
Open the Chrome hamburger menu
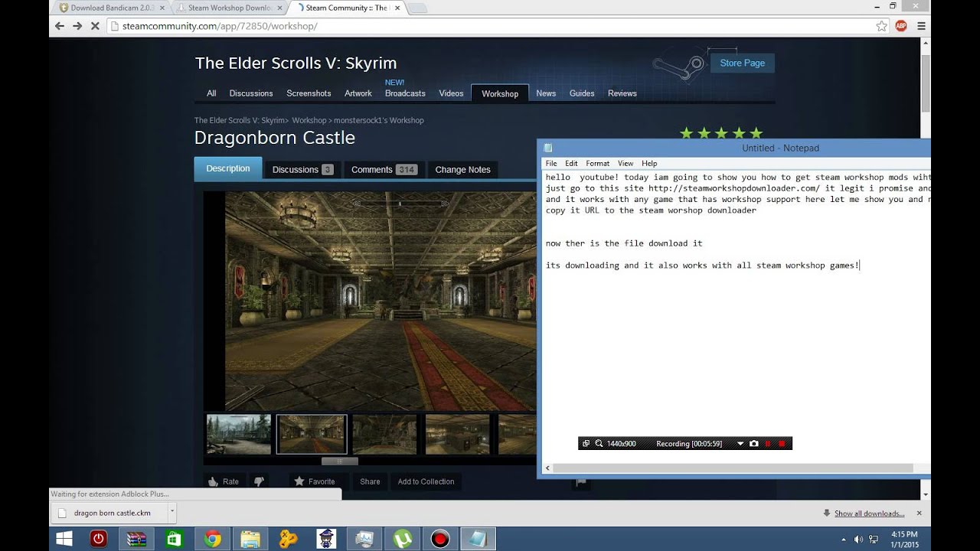[921, 26]
